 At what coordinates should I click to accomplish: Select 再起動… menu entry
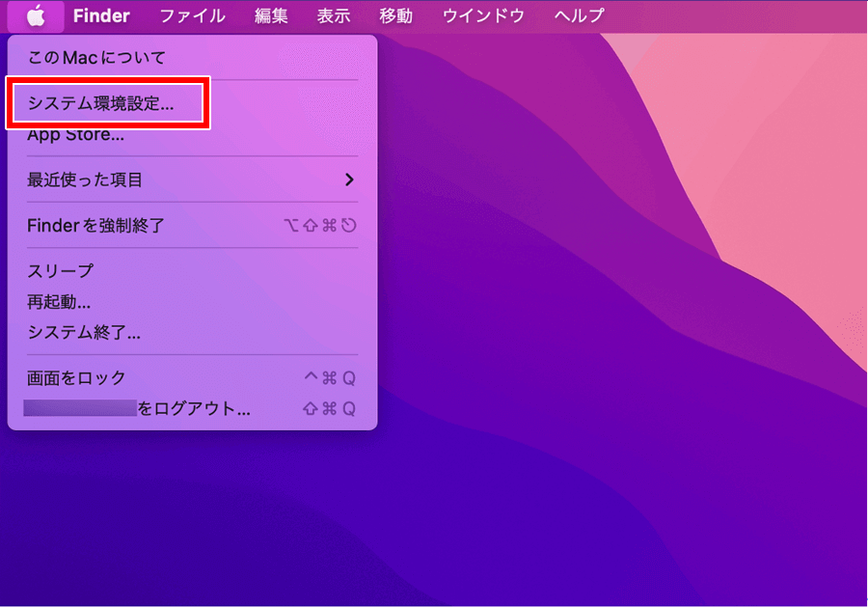coord(192,302)
